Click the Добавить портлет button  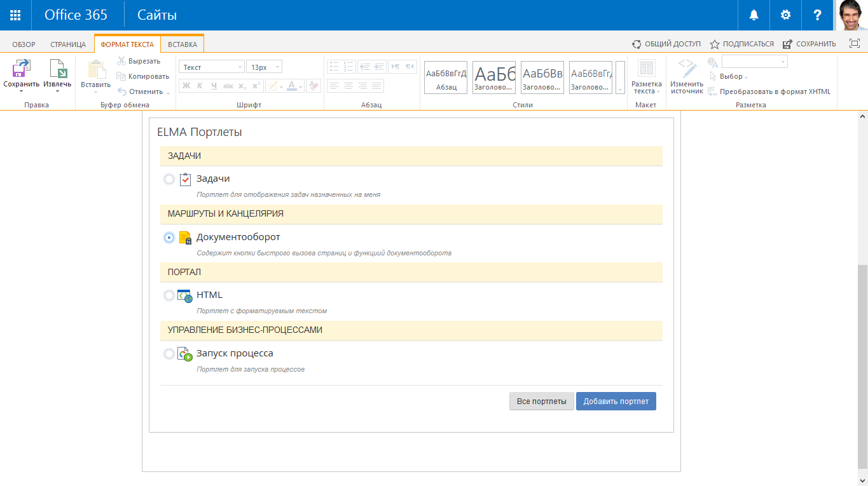tap(616, 402)
